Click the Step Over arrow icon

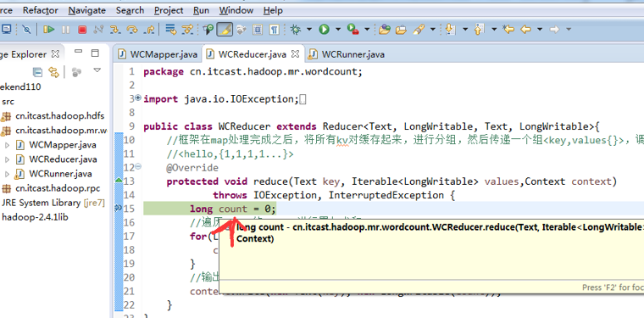(x=132, y=29)
